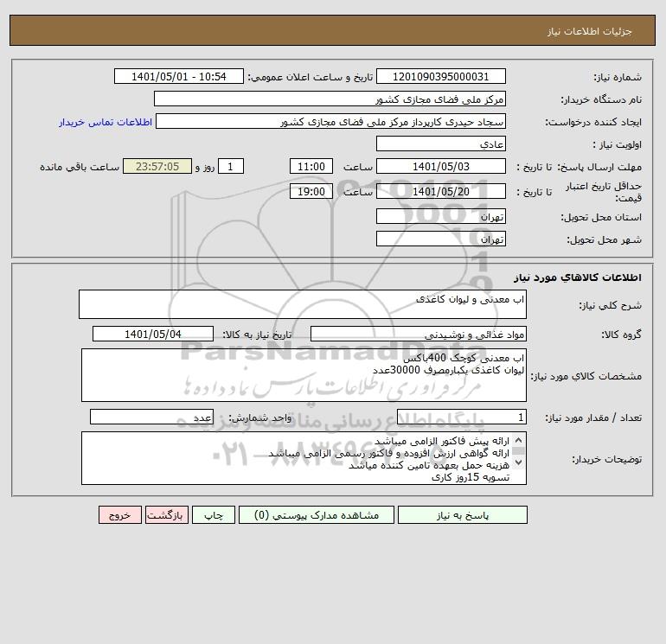This screenshot has height=644, width=666.
Task: Click the اطلاعات کالاهای مورد نیاز section heading
Action: [x=578, y=277]
